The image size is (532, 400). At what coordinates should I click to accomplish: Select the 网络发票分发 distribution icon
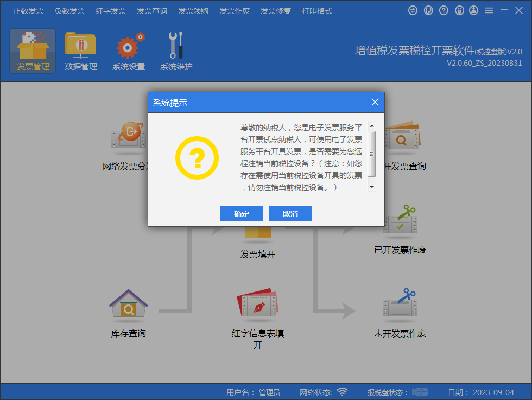pos(128,138)
